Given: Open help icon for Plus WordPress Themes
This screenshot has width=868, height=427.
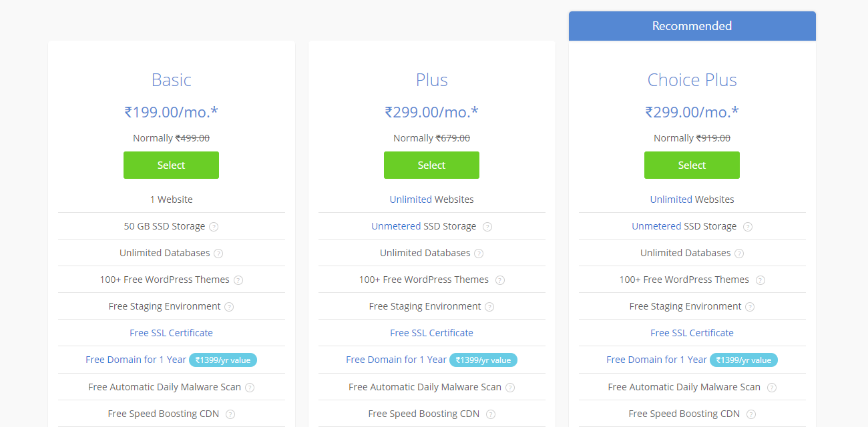Looking at the screenshot, I should click(500, 280).
